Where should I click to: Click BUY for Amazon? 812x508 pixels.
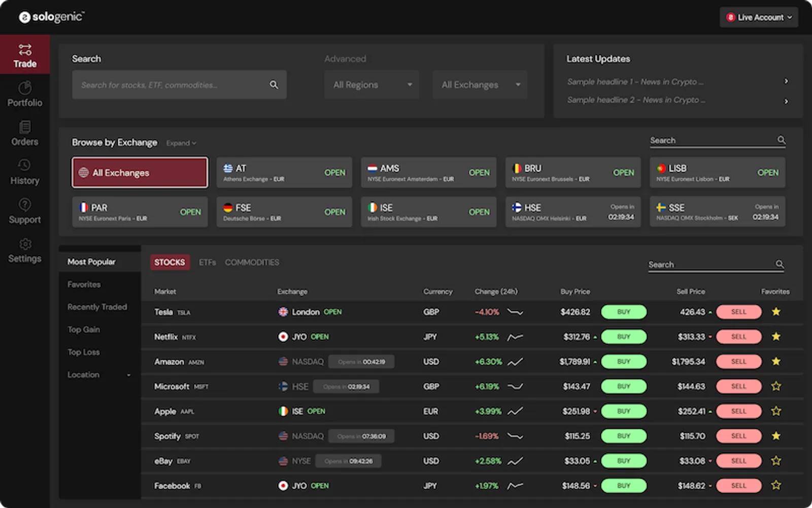click(624, 362)
